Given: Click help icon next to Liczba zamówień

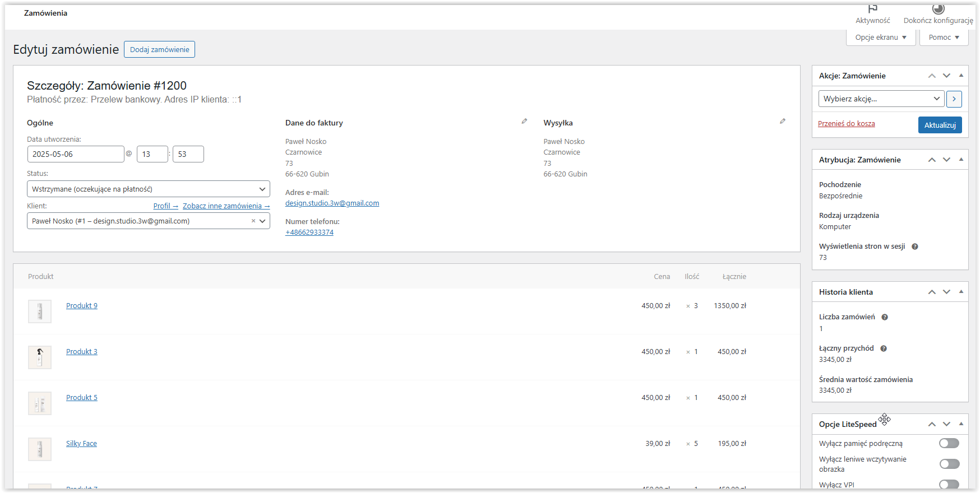Looking at the screenshot, I should tap(885, 317).
